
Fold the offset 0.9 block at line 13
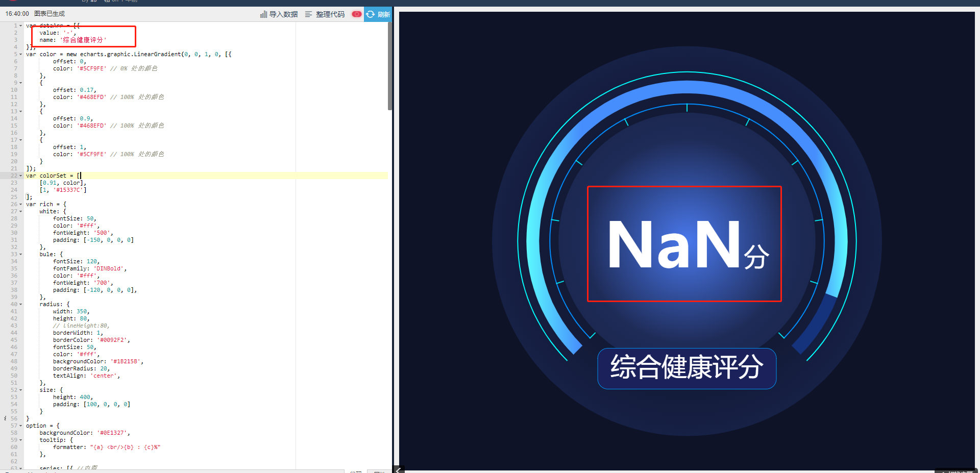(20, 111)
